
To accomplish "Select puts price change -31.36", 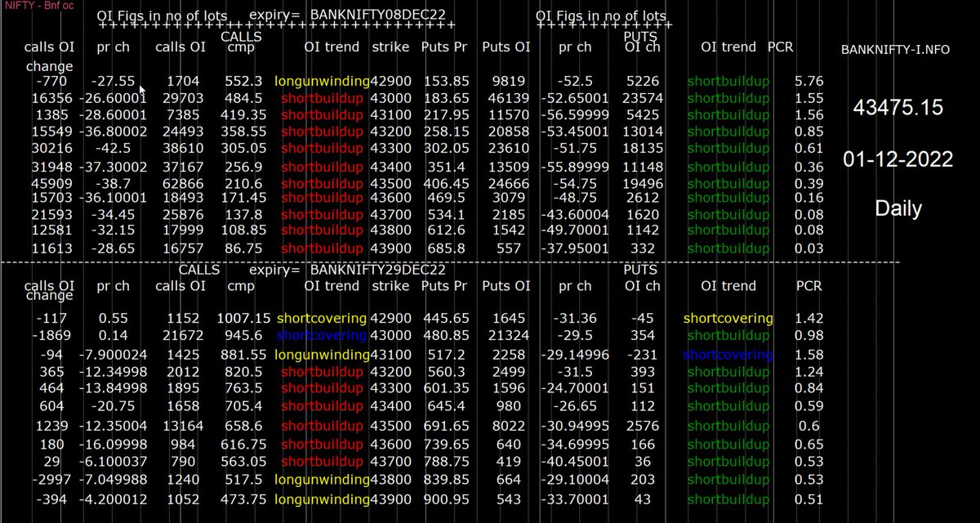I will pyautogui.click(x=576, y=318).
